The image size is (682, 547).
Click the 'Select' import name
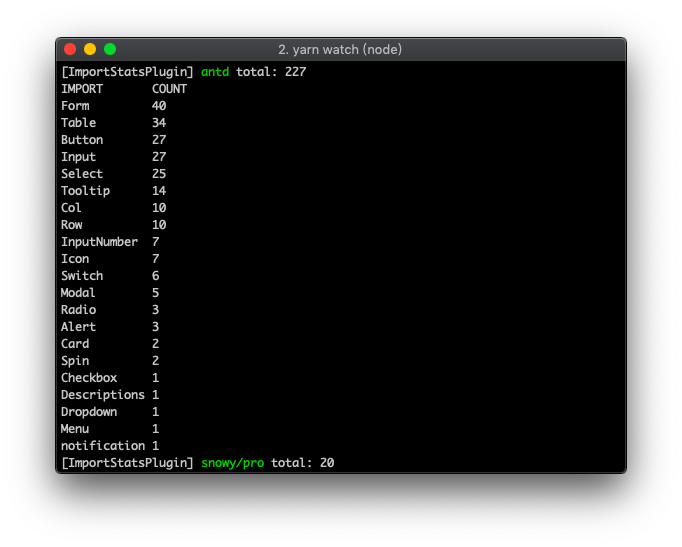pyautogui.click(x=82, y=173)
